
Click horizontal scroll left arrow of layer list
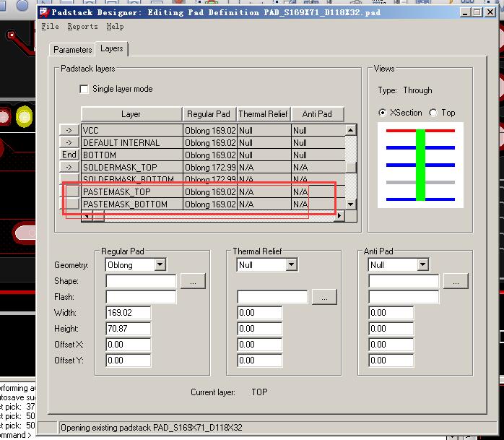(x=87, y=215)
